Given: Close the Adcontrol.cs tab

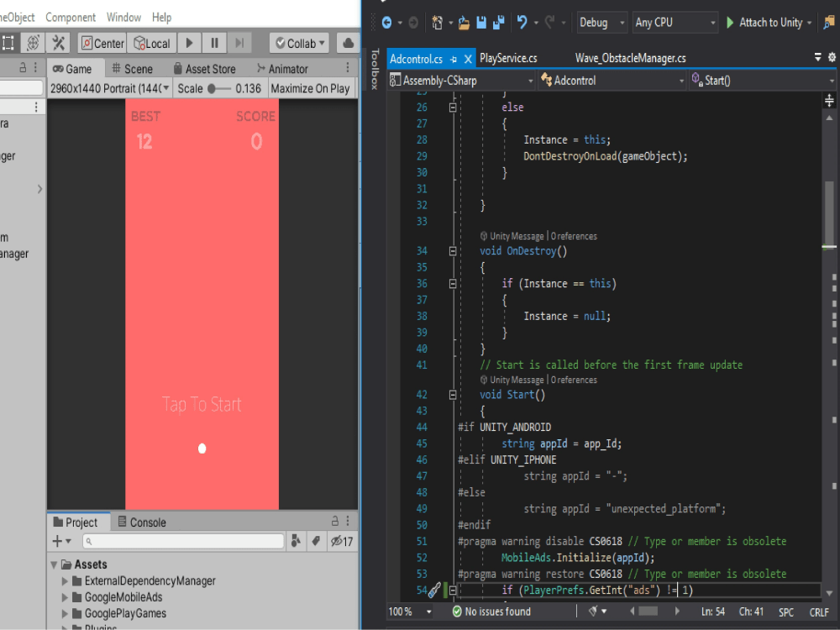Looking at the screenshot, I should coord(468,59).
